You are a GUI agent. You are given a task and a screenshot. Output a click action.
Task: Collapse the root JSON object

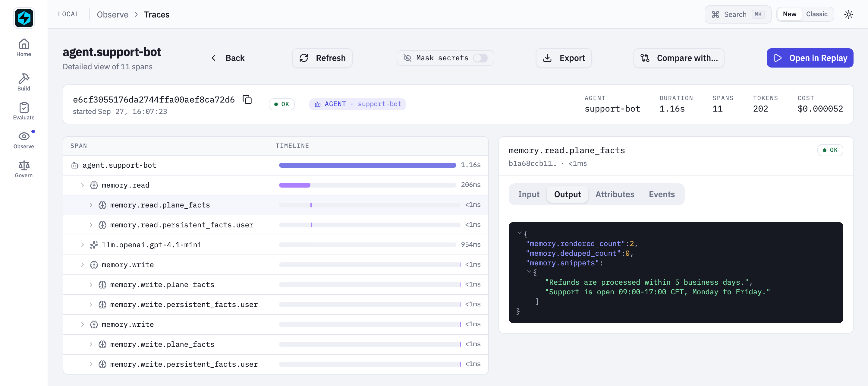click(519, 233)
